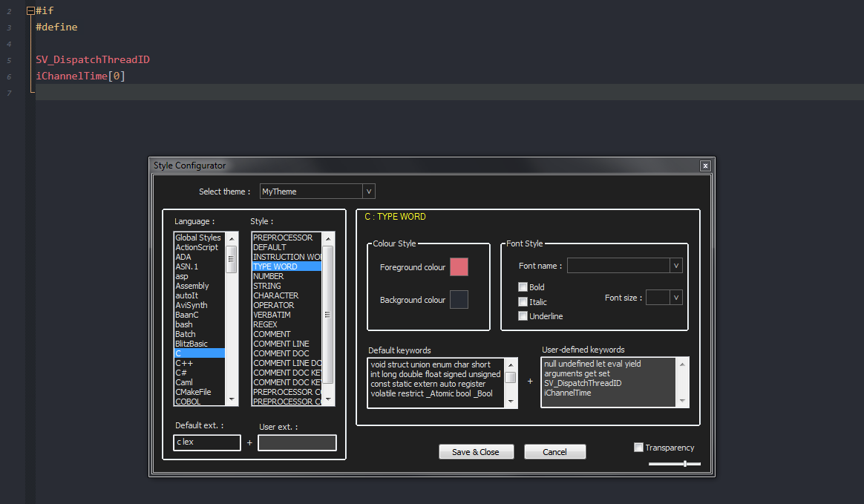Click the User-defined keywords scroll-down arrow

[x=682, y=401]
